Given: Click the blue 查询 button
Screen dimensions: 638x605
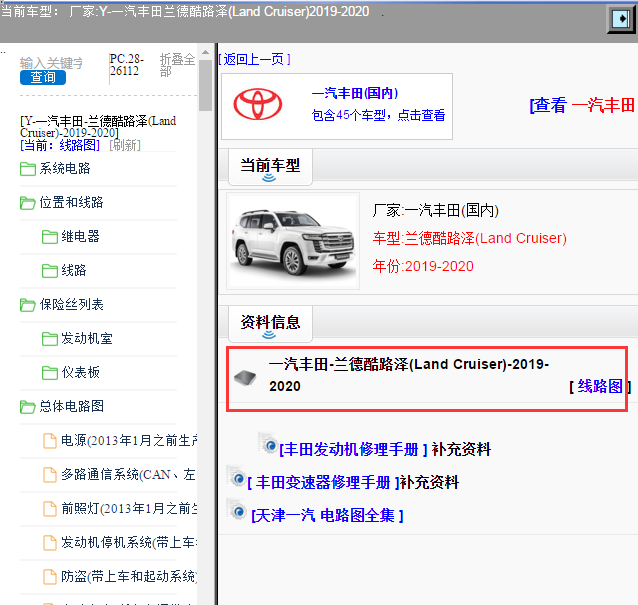Looking at the screenshot, I should [43, 77].
